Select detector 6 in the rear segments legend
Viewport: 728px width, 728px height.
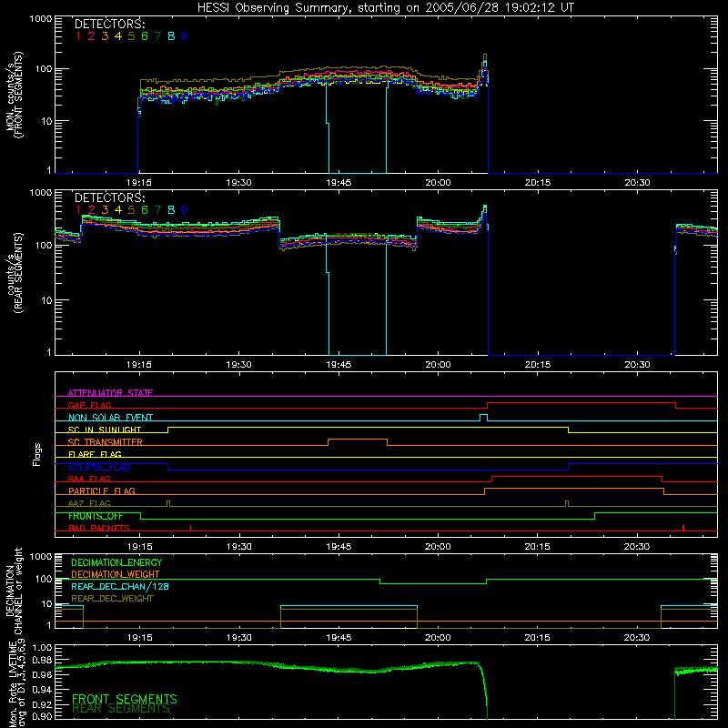[145, 210]
